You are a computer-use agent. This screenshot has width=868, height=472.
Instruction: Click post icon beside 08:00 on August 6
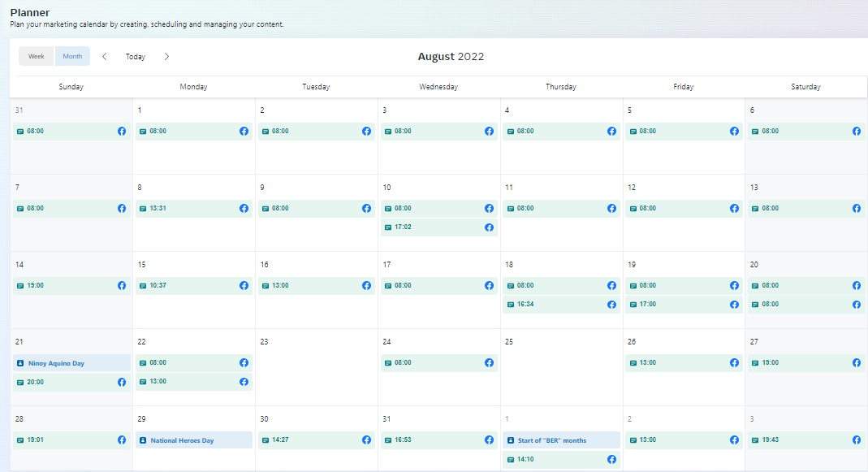755,132
